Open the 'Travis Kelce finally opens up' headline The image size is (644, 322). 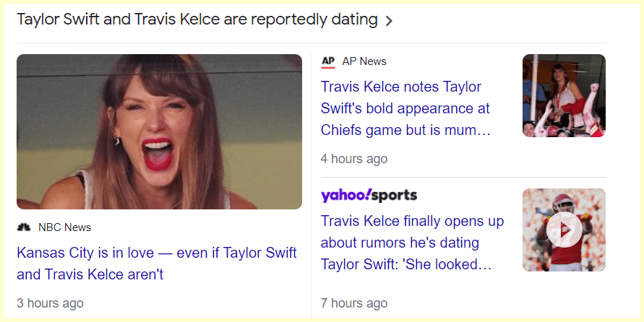(412, 221)
